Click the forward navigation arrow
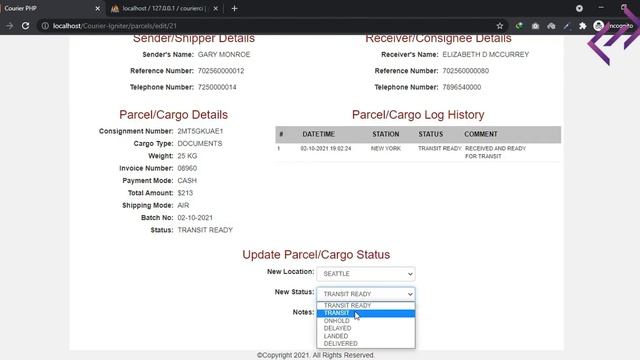Image resolution: width=640 pixels, height=360 pixels. pyautogui.click(x=10, y=26)
